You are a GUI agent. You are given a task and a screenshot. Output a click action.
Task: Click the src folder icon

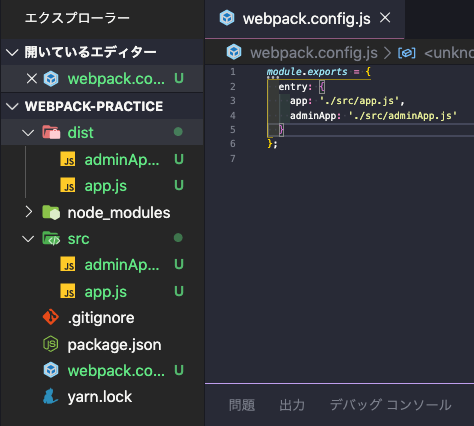(51, 238)
